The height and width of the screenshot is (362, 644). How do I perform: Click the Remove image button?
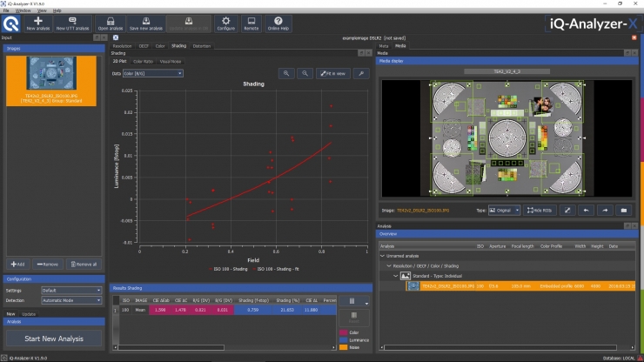(48, 265)
